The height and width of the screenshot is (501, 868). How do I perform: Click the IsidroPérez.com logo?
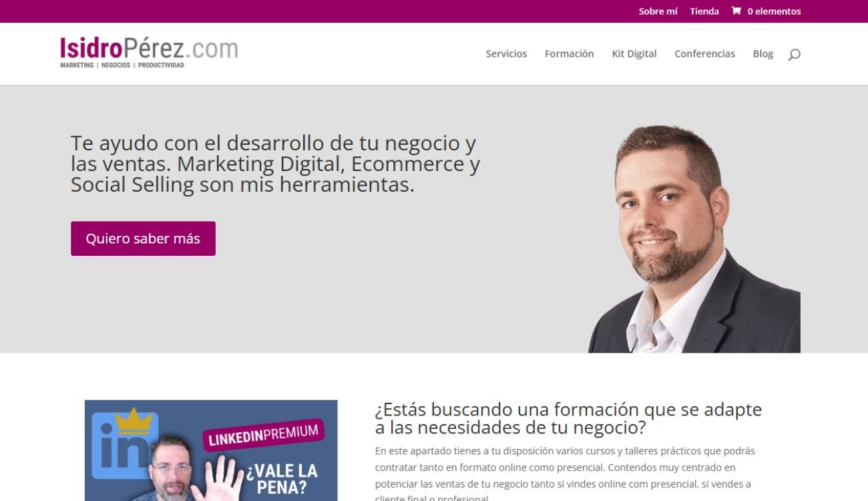(x=149, y=53)
